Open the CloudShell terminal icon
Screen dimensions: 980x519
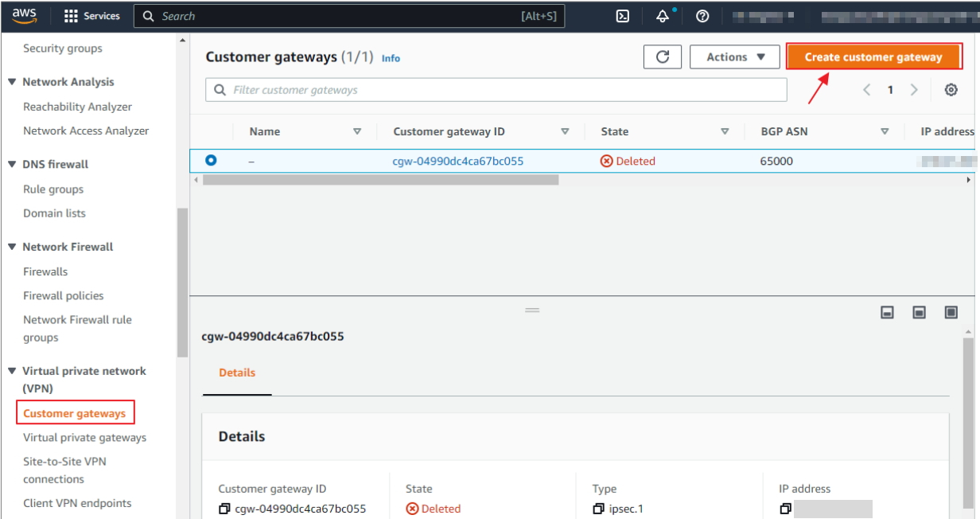[x=624, y=16]
